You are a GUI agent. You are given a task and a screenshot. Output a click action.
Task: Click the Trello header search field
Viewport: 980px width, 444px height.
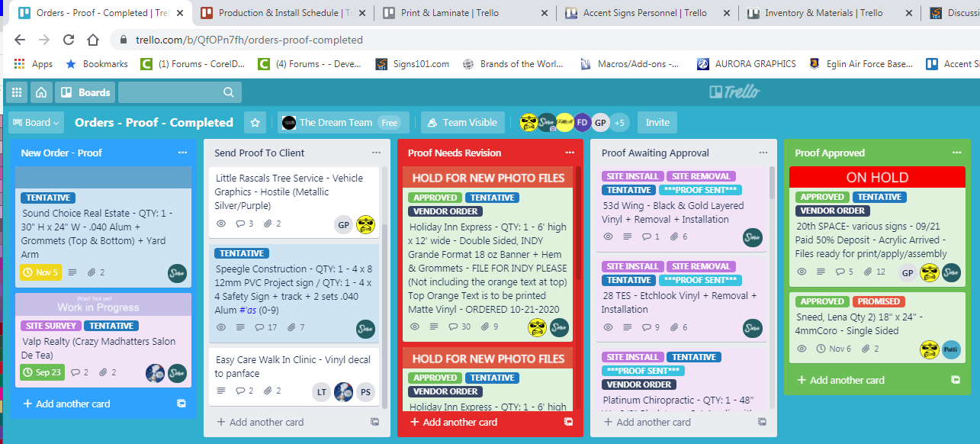(180, 92)
